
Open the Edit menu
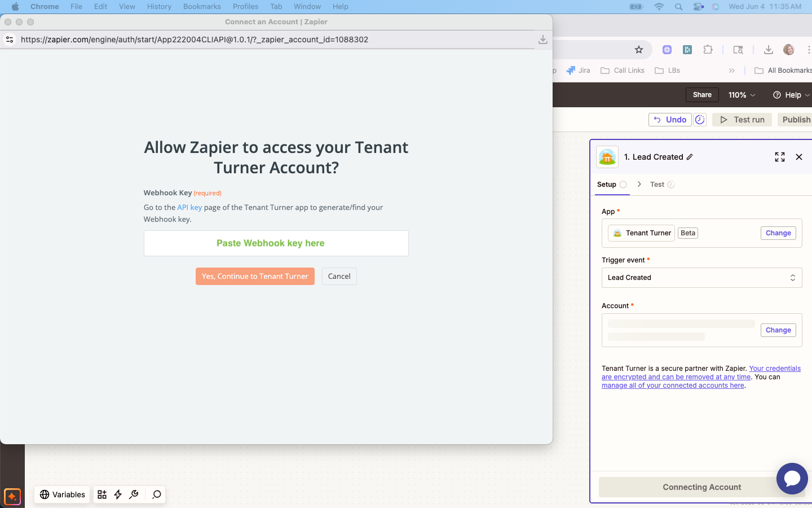click(x=100, y=7)
